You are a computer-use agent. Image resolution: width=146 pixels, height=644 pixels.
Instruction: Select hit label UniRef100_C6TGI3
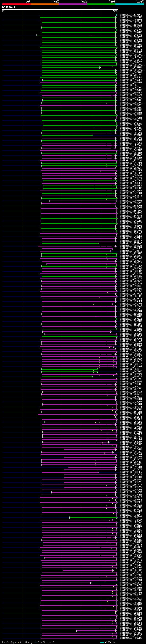tap(131, 85)
